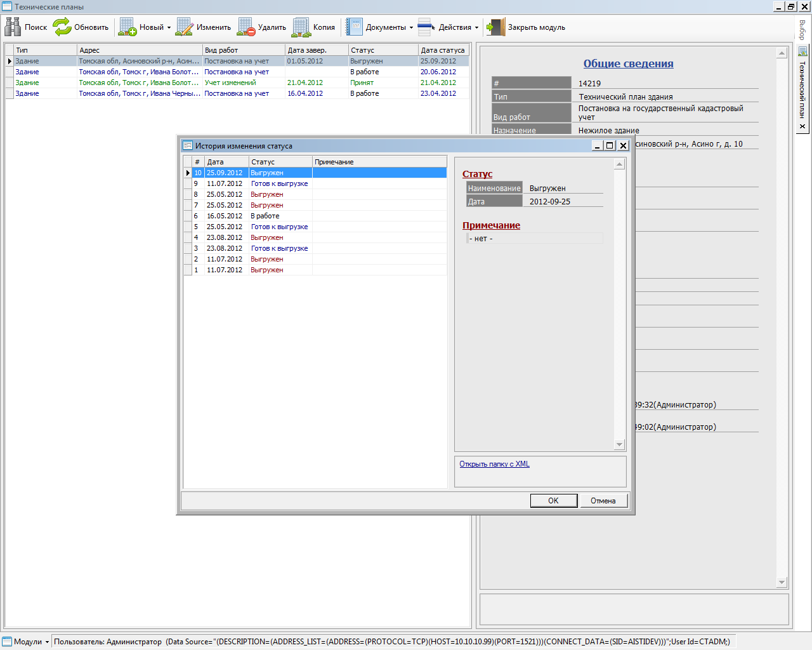The image size is (812, 650).
Task: Click the New (Новый) record icon
Action: 128,27
